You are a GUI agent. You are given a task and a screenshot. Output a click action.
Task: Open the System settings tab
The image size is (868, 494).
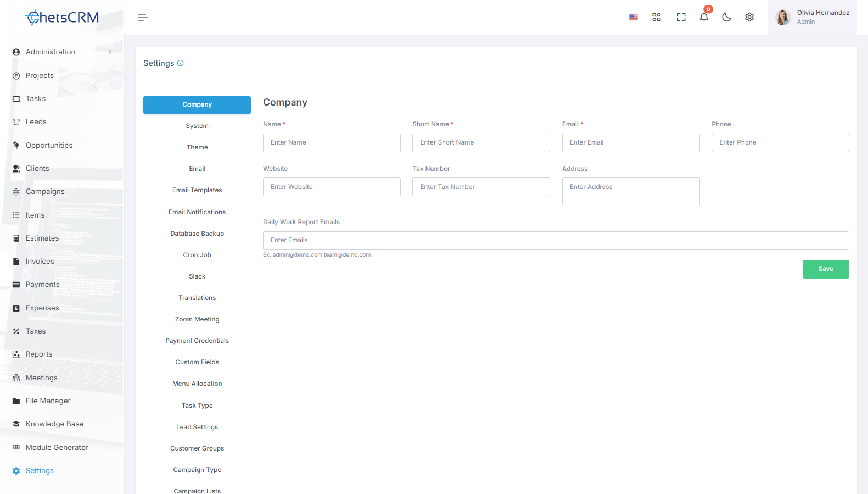pos(197,126)
